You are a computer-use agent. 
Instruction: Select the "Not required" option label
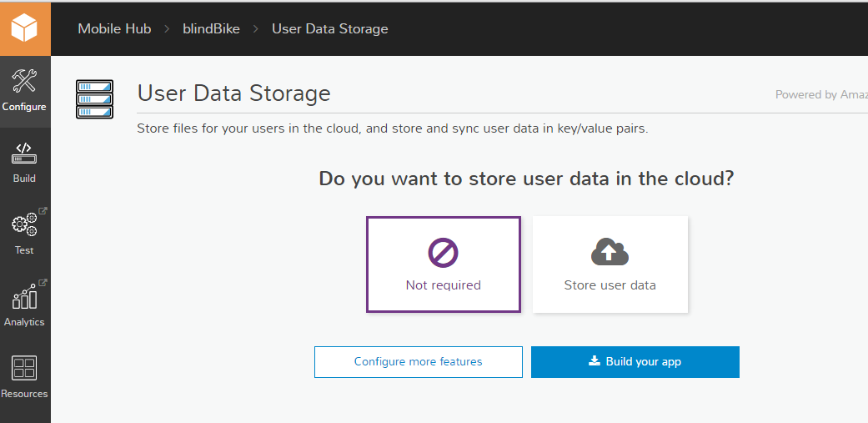pos(443,285)
